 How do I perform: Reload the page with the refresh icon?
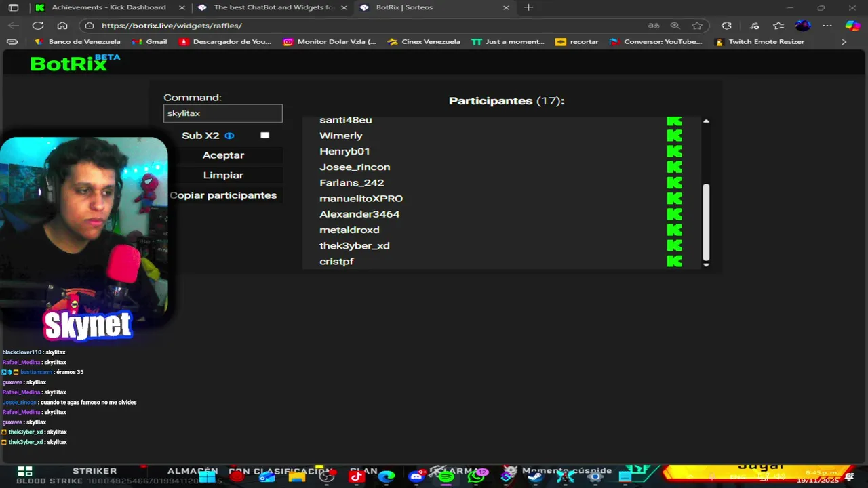click(x=38, y=26)
